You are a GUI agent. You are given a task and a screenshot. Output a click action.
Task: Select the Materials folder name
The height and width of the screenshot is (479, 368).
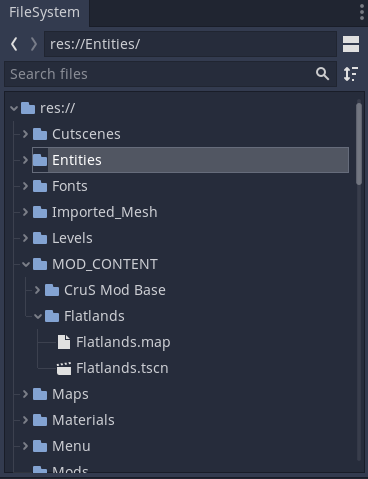tap(83, 420)
